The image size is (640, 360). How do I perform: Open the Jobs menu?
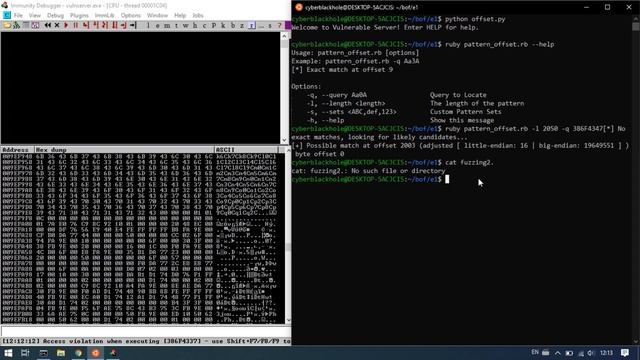[x=198, y=16]
